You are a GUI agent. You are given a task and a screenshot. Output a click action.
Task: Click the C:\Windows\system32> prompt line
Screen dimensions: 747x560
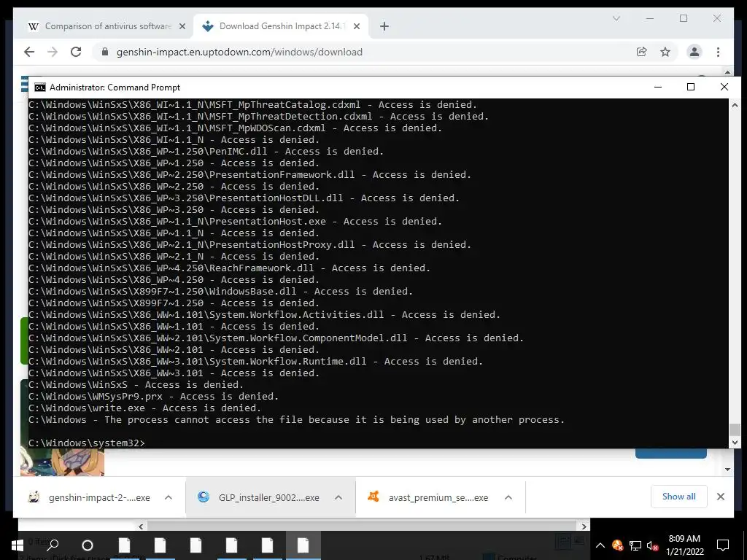(86, 443)
